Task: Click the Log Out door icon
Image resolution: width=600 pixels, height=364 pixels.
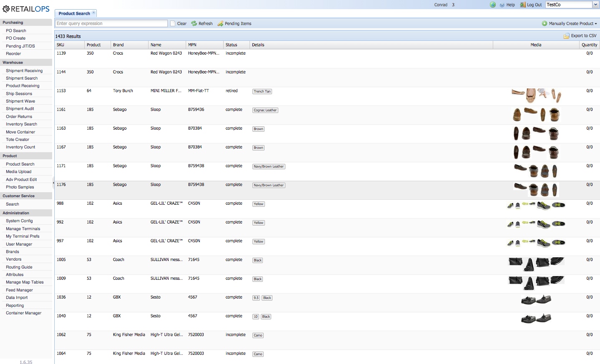Action: [x=522, y=5]
